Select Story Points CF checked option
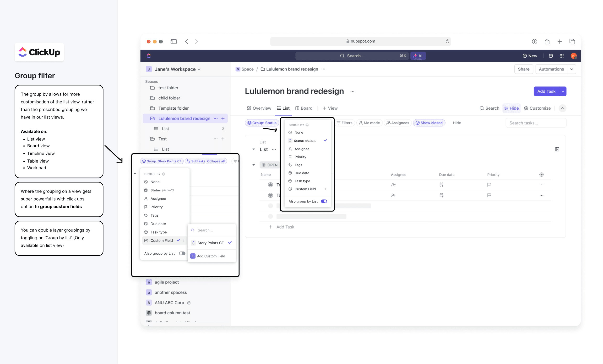Screen dimensions: 603x364 tap(212, 243)
